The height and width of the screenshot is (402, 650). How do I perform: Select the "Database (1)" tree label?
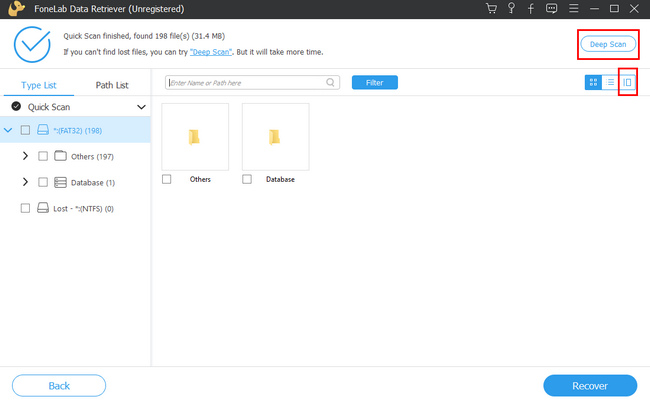point(93,183)
